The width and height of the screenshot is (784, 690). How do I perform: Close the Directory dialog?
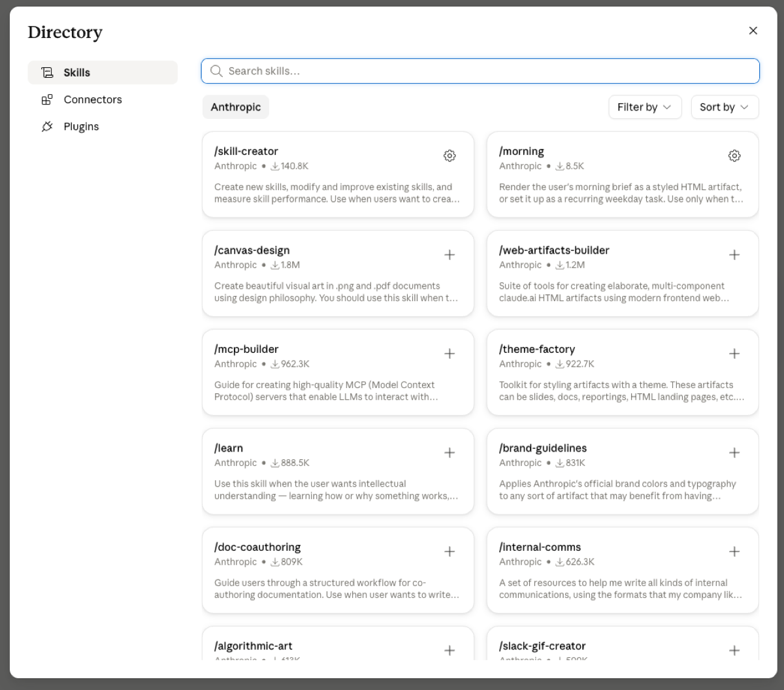753,31
